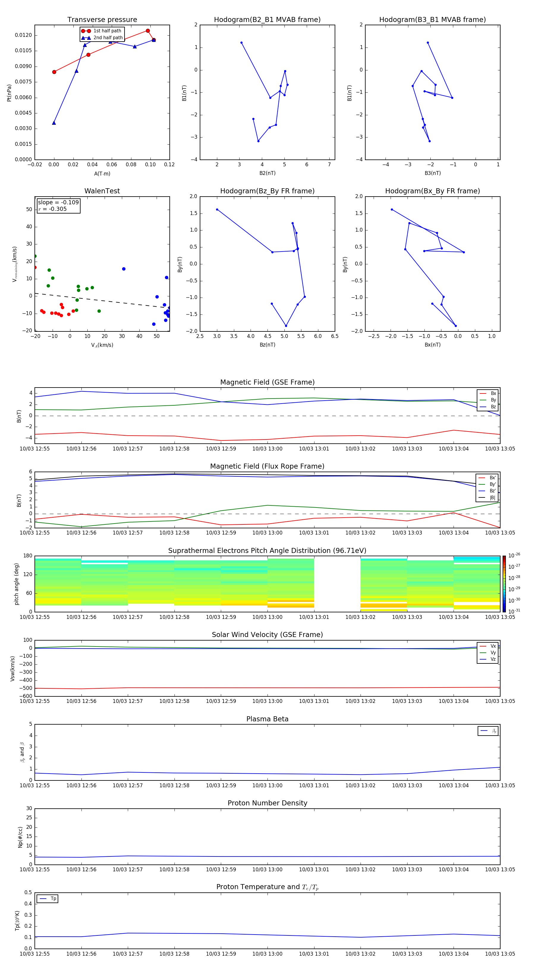The image size is (535, 980).
Task: Click the By' legend entry in flux rope plot
Action: click(487, 484)
